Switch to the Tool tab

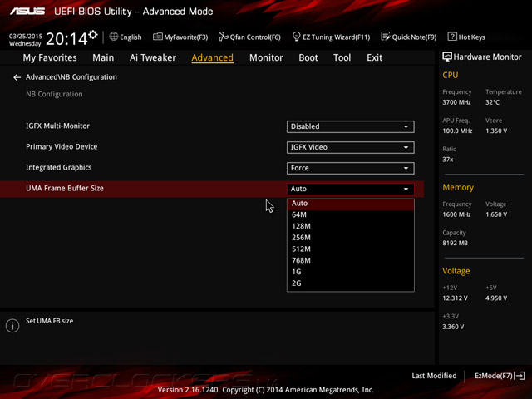tap(342, 57)
